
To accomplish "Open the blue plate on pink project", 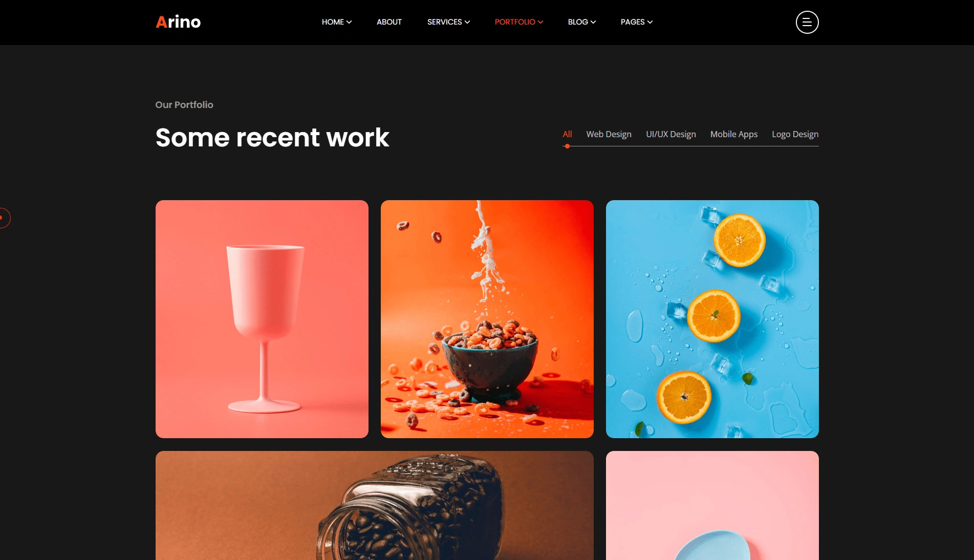I will [712, 505].
